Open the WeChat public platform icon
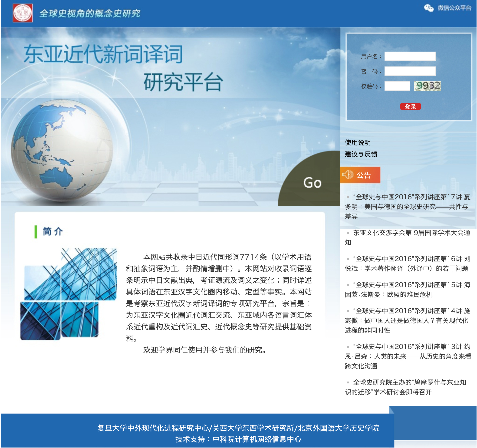This screenshot has width=477, height=448. coord(428,8)
